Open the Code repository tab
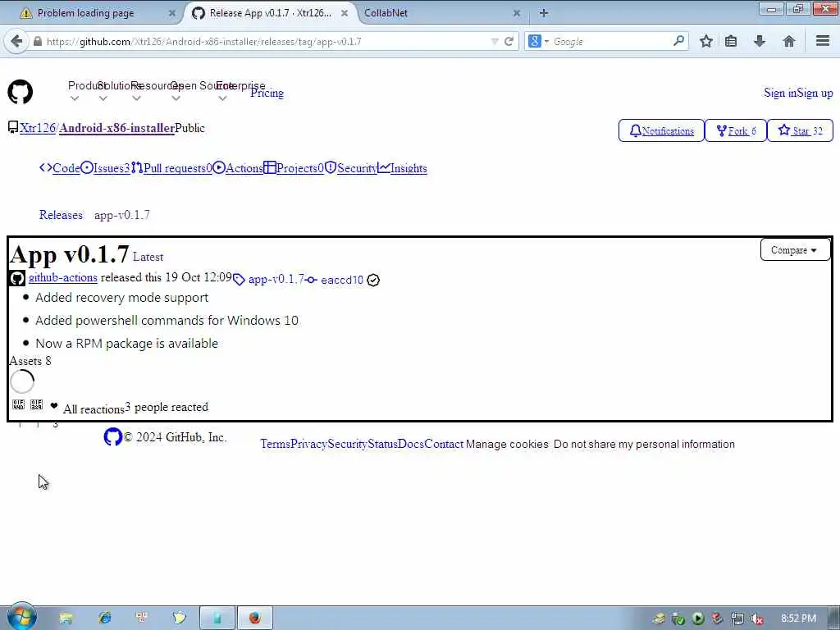The width and height of the screenshot is (840, 630). pyautogui.click(x=59, y=168)
